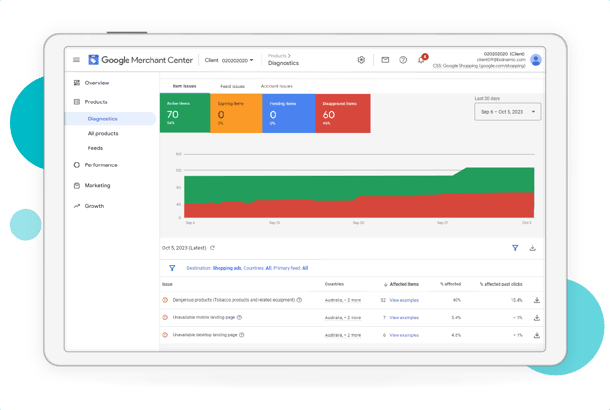Image resolution: width=610 pixels, height=410 pixels.
Task: Switch to the Item issues tab
Action: point(184,86)
